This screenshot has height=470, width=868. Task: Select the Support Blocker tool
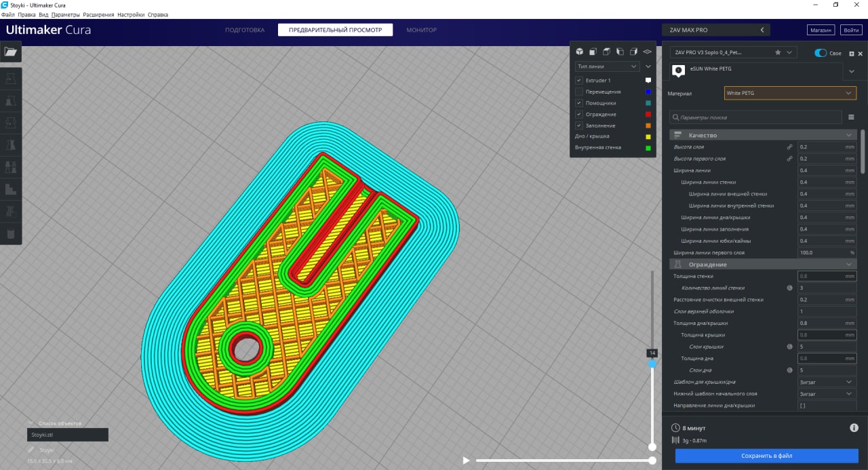point(11,189)
